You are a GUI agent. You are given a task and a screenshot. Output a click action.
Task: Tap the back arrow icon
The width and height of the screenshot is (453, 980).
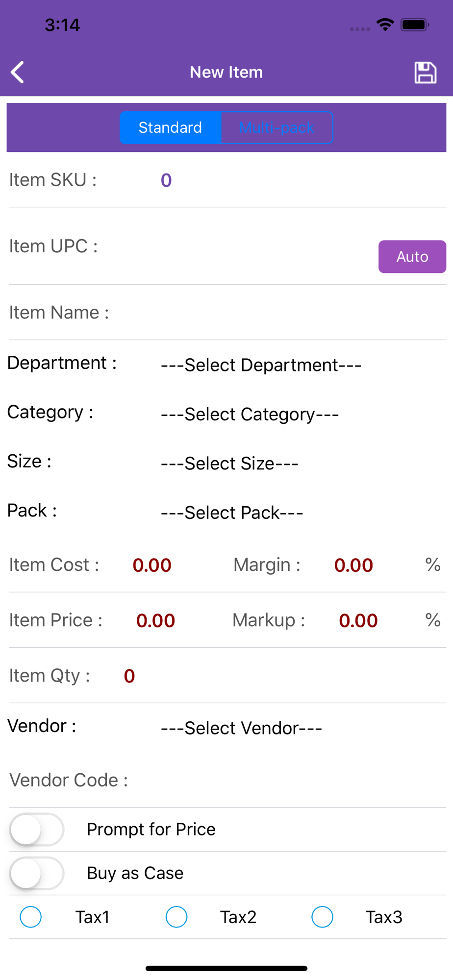pyautogui.click(x=18, y=73)
